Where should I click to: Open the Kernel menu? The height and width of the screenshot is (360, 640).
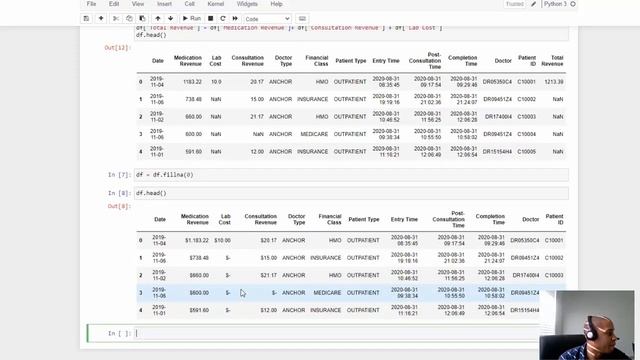[216, 4]
